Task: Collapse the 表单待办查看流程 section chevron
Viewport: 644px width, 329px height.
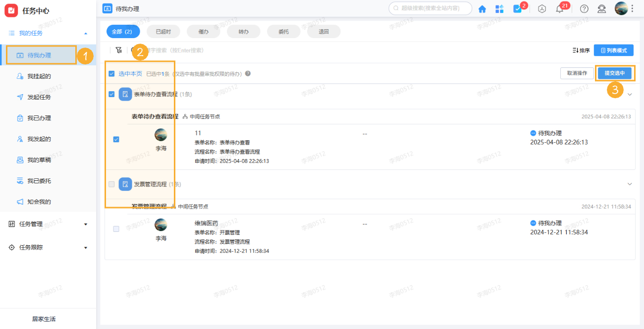Action: pyautogui.click(x=630, y=94)
